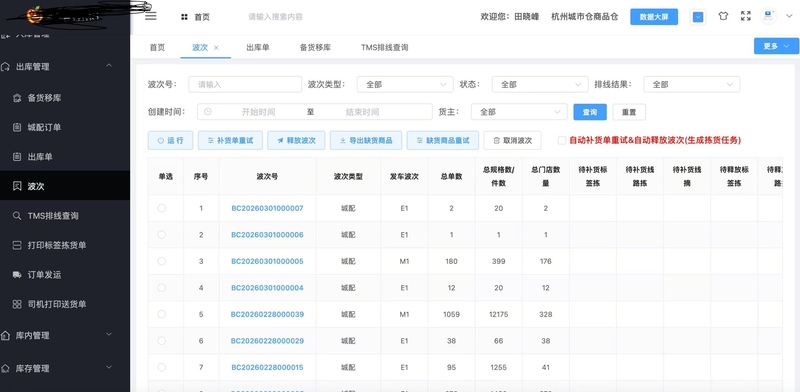Click the 运行 button
Screen dimensions: 800x392
[x=170, y=140]
